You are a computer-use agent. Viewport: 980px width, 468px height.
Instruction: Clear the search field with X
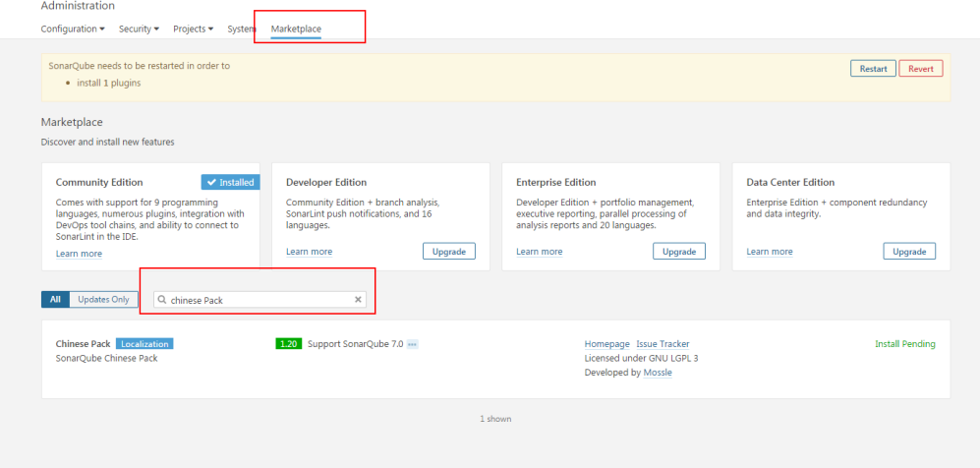(358, 300)
